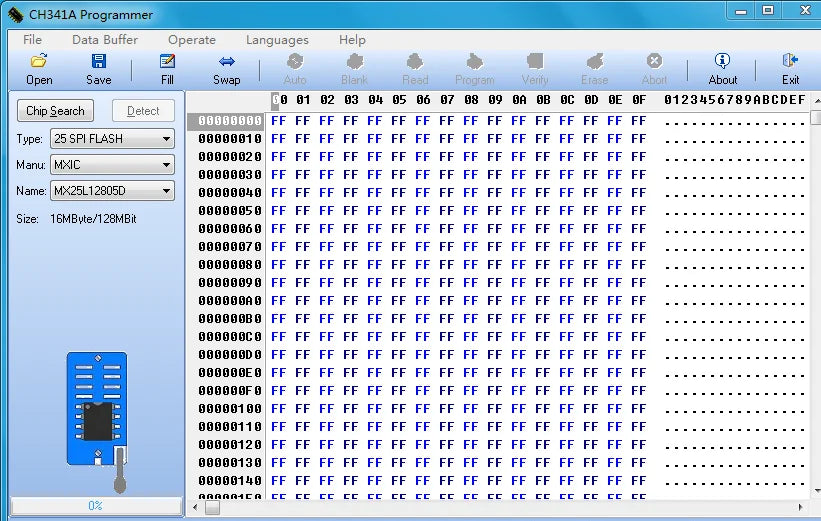The width and height of the screenshot is (821, 521).
Task: Select address row 00000010
Action: tap(230, 139)
